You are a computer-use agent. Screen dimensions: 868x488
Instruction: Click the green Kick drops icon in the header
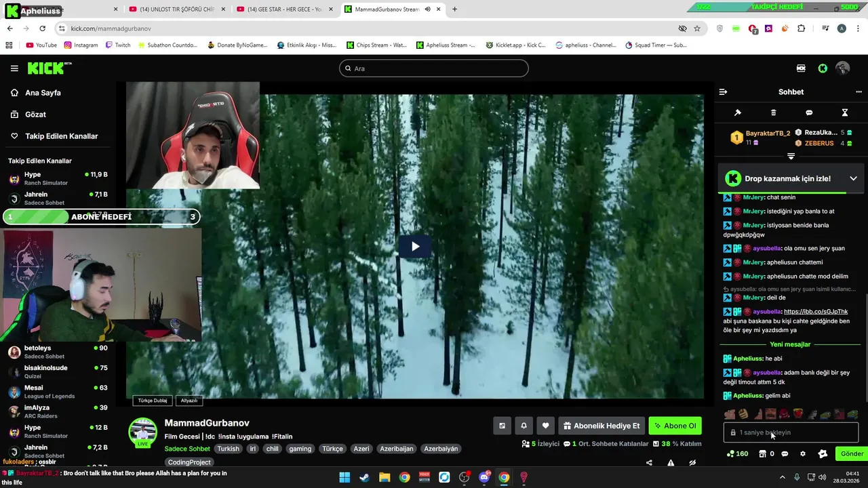coord(823,68)
